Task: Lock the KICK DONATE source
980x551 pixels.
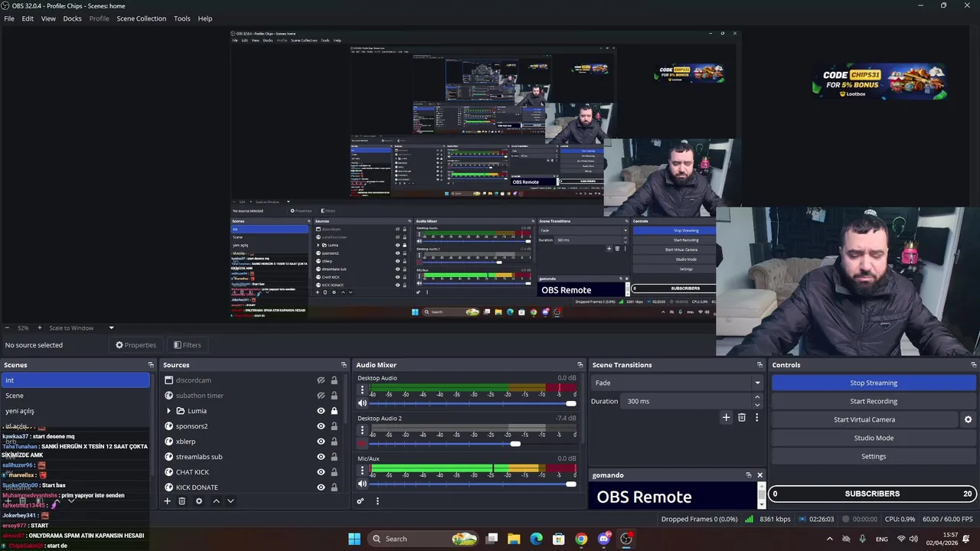Action: pyautogui.click(x=334, y=487)
